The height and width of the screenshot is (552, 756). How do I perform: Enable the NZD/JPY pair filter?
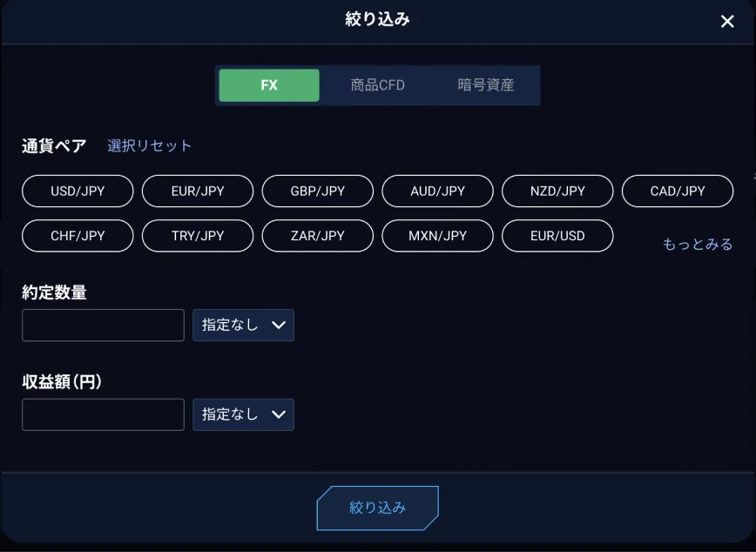[557, 191]
